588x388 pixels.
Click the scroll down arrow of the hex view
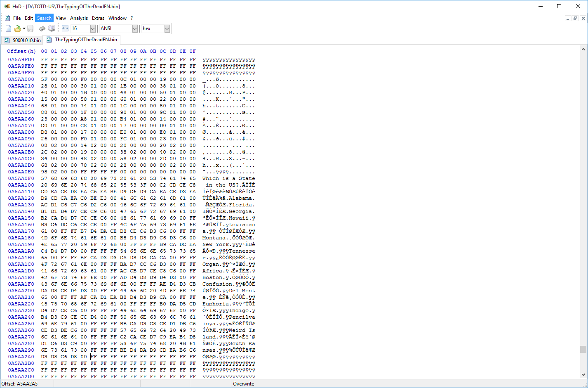tap(583, 375)
